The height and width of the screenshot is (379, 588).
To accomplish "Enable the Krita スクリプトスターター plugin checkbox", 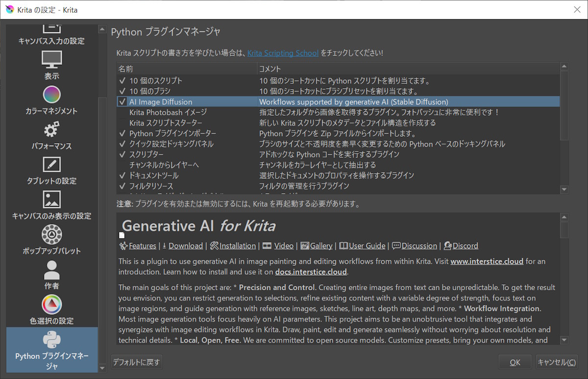I will (x=122, y=123).
